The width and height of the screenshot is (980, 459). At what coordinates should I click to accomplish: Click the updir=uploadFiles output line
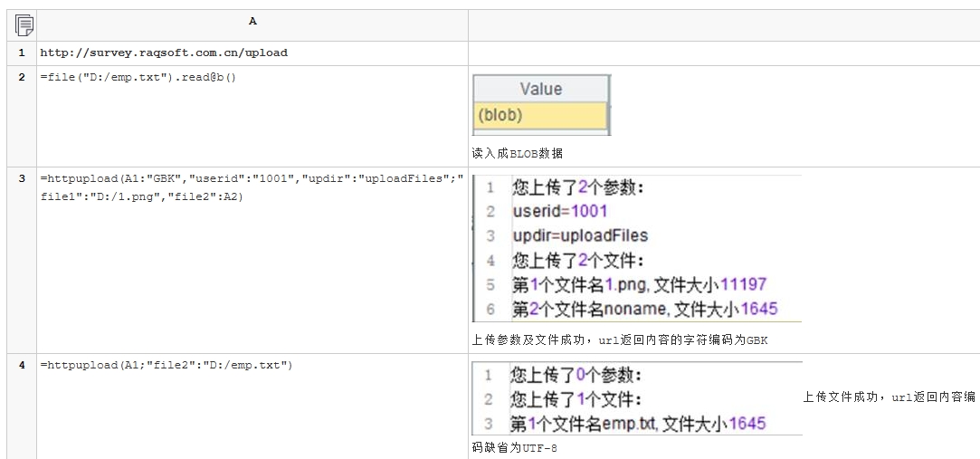pyautogui.click(x=580, y=235)
